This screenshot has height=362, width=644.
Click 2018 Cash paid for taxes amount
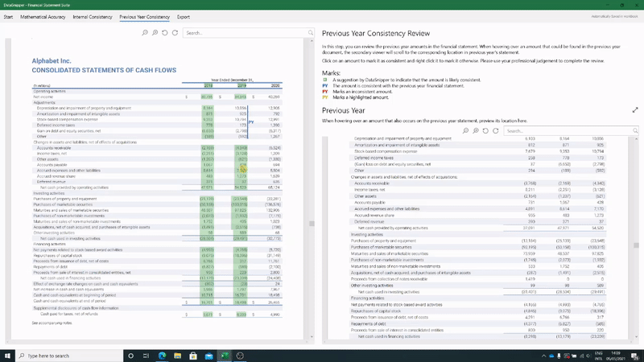point(208,315)
